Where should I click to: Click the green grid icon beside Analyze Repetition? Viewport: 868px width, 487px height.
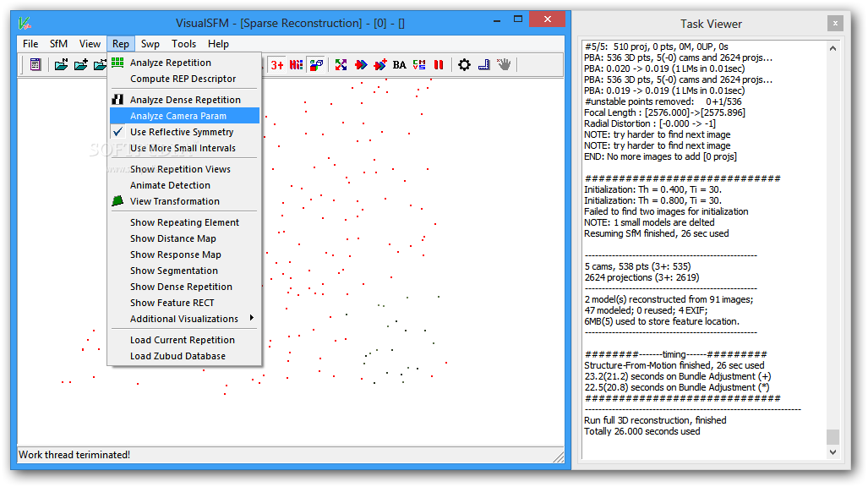click(x=117, y=62)
